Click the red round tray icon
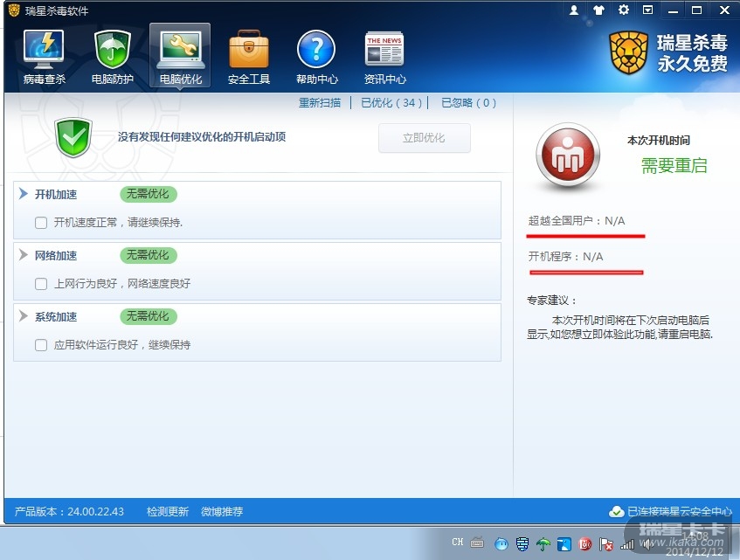 pyautogui.click(x=585, y=544)
